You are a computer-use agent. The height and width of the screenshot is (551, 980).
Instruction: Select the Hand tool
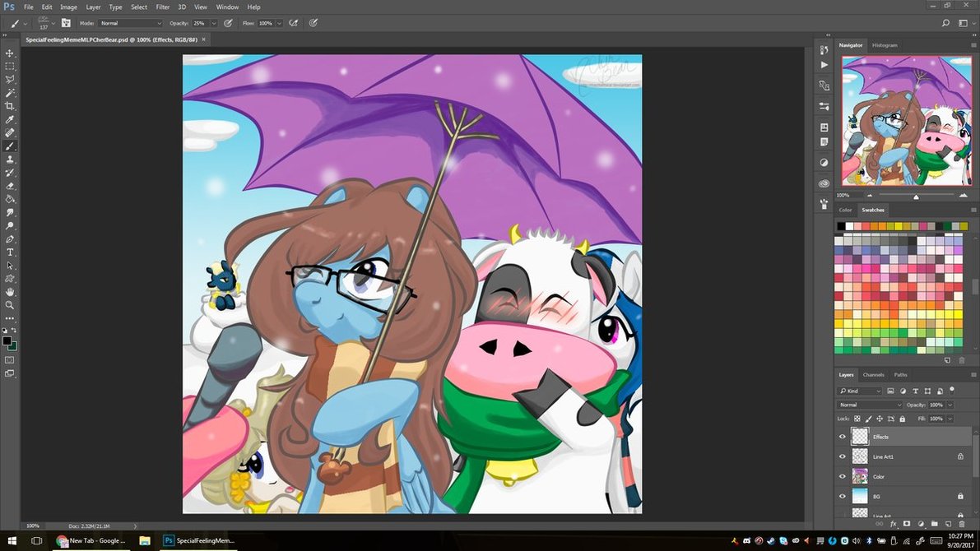pos(10,292)
